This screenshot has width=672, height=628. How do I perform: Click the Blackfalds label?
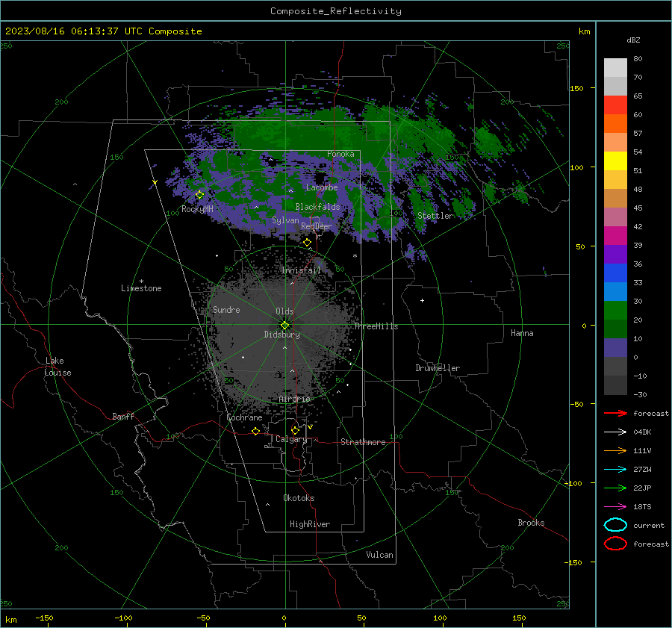coord(317,207)
